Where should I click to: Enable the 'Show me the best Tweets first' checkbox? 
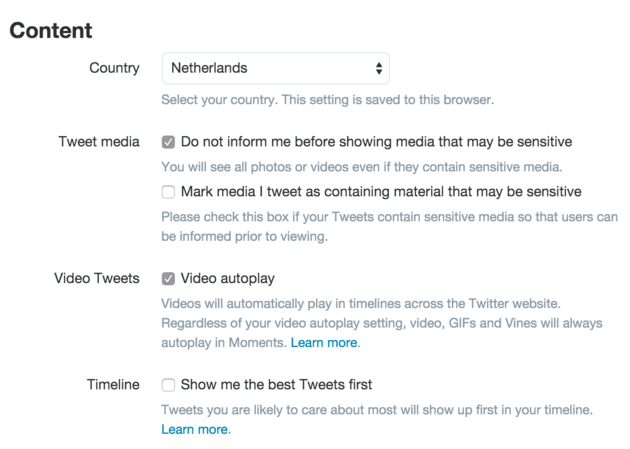[x=168, y=385]
